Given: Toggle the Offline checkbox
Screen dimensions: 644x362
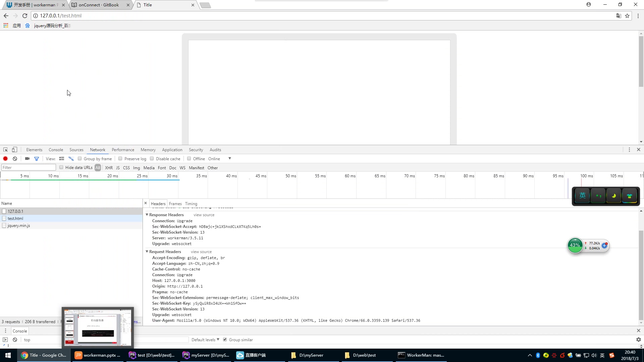Looking at the screenshot, I should pyautogui.click(x=189, y=159).
